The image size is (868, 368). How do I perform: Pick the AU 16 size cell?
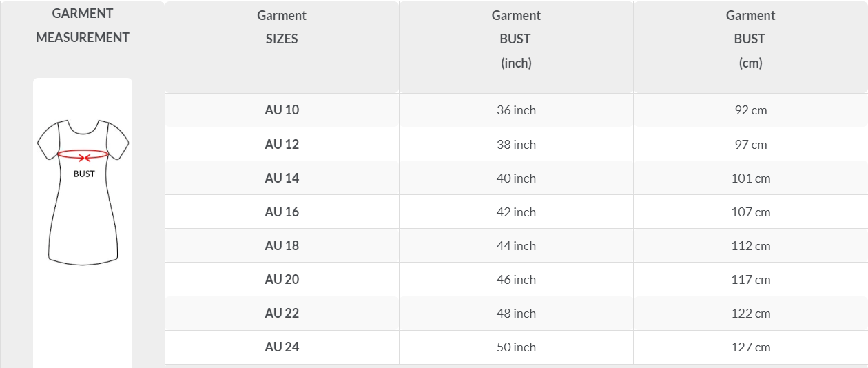click(282, 212)
